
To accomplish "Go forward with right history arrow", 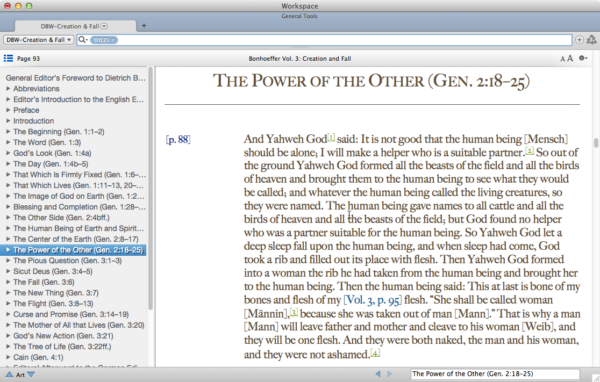I will tap(390, 374).
